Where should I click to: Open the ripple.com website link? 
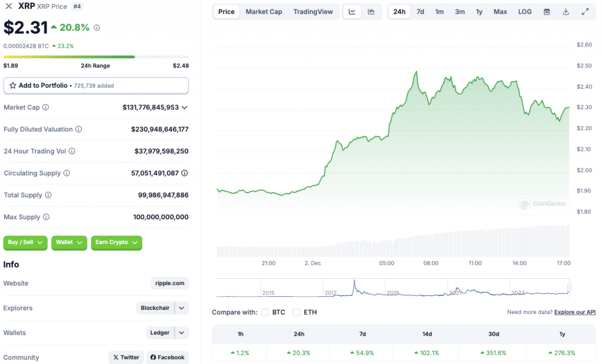pos(170,283)
